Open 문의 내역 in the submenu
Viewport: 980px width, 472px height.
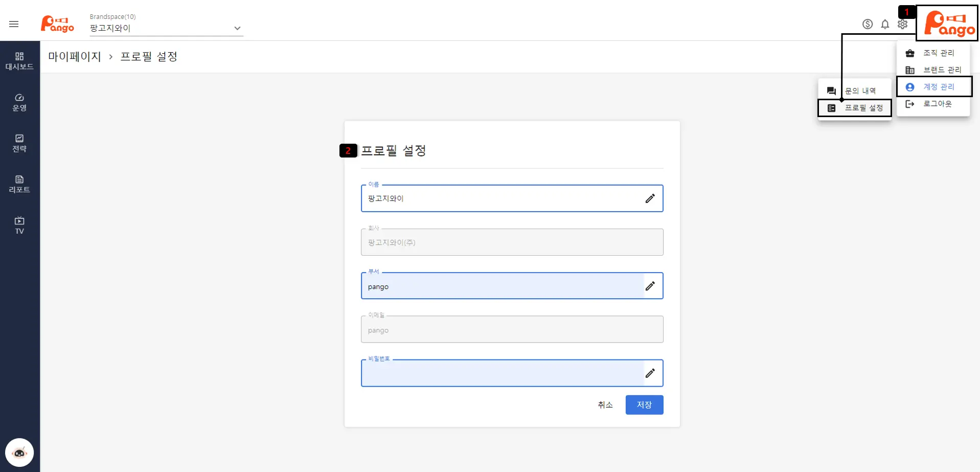click(860, 91)
